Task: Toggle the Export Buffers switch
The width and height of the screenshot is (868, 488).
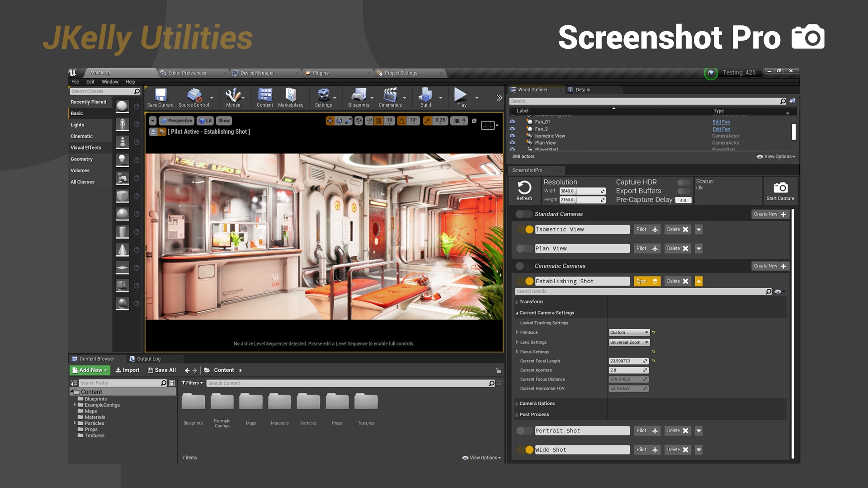Action: click(x=684, y=191)
